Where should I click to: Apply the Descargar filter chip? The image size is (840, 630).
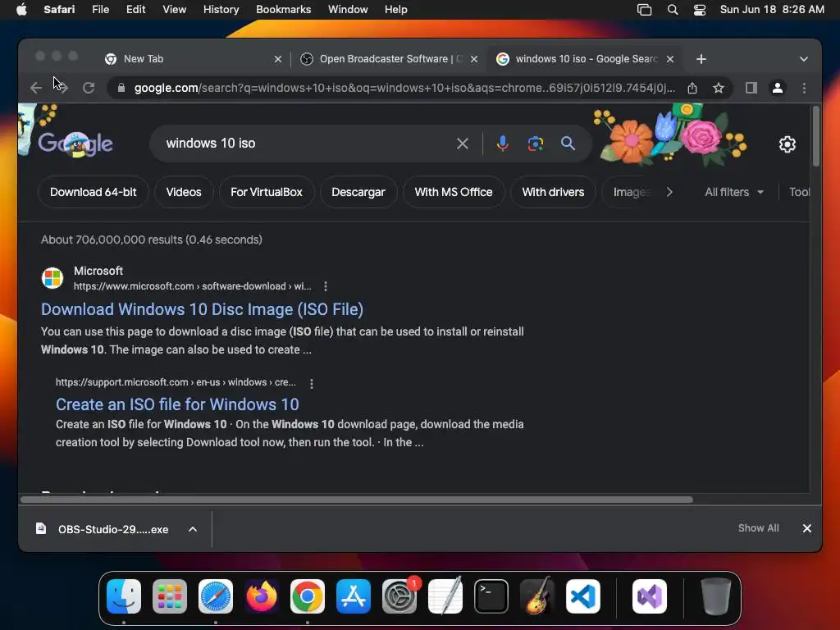coord(358,192)
